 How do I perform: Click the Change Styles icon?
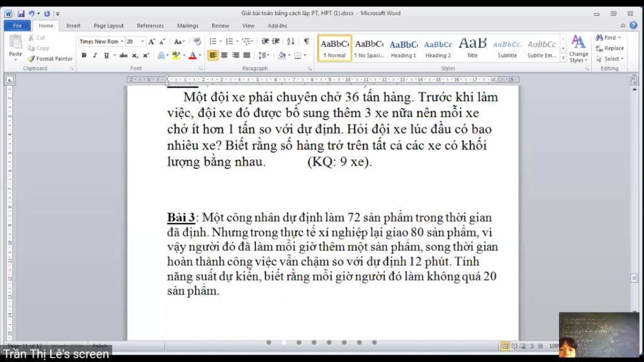[x=579, y=49]
